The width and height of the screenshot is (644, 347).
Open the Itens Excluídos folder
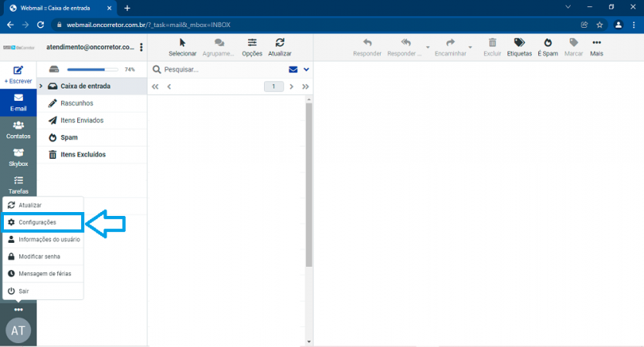92,155
